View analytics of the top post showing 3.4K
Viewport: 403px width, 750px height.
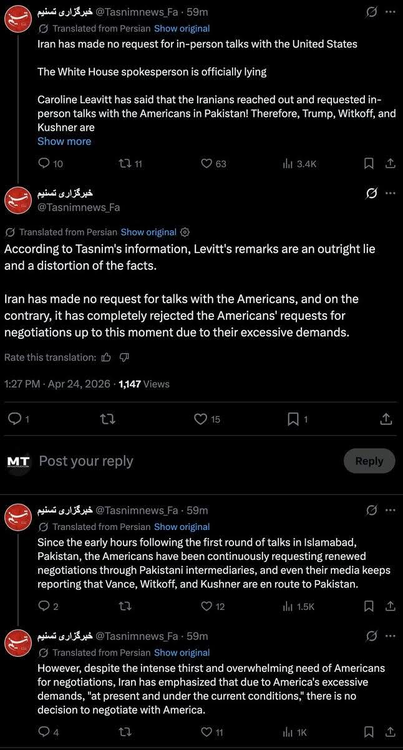pos(299,164)
